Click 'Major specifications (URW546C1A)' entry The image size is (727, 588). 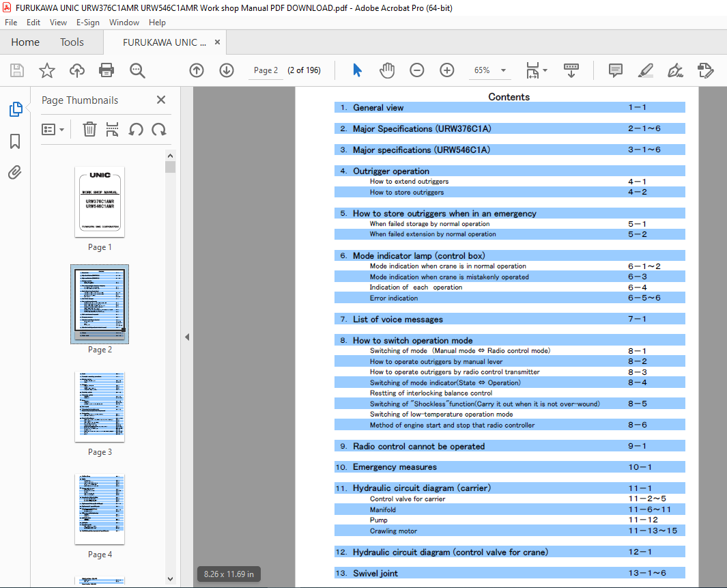[x=509, y=150]
